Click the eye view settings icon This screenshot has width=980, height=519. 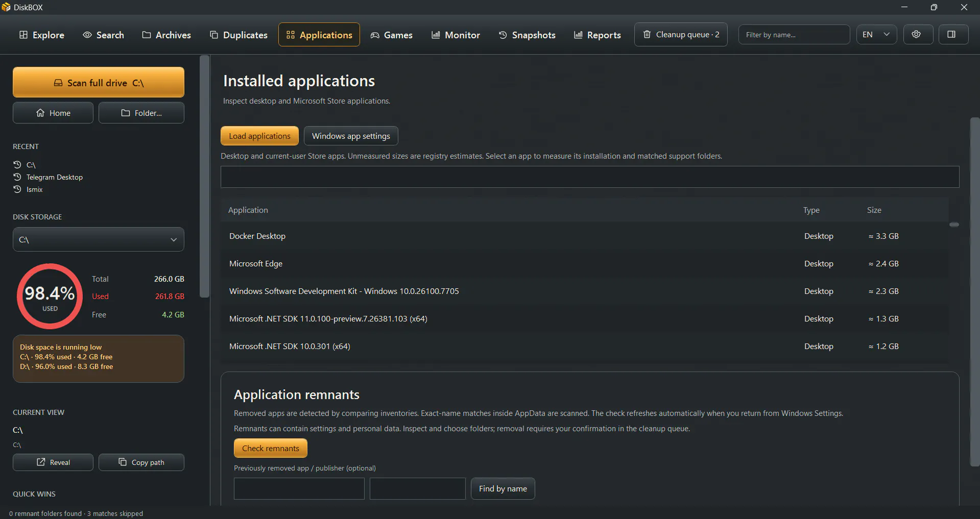pyautogui.click(x=918, y=35)
